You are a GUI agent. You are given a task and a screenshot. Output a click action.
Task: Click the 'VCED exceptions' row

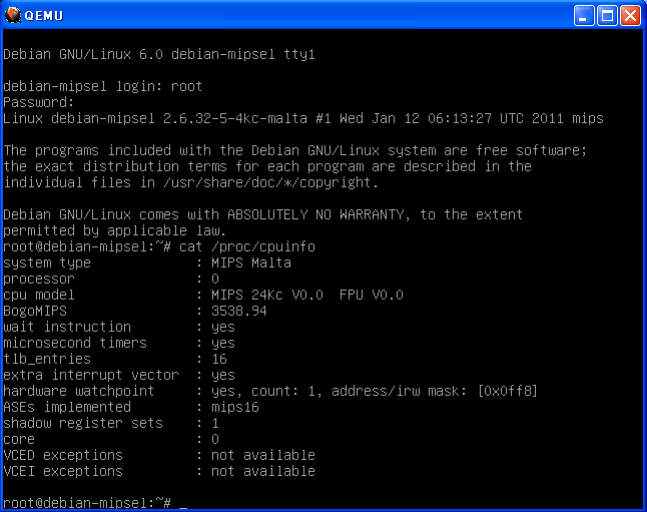point(159,455)
